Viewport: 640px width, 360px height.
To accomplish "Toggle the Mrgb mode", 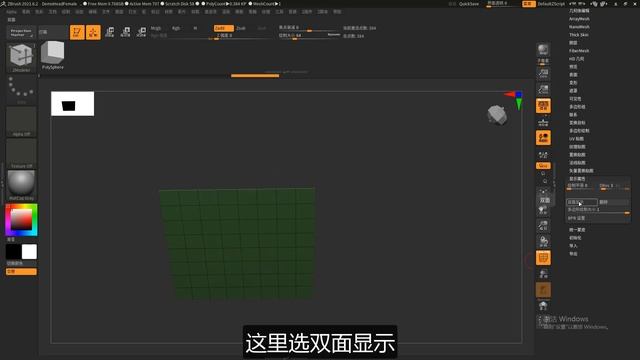I will tap(156, 28).
